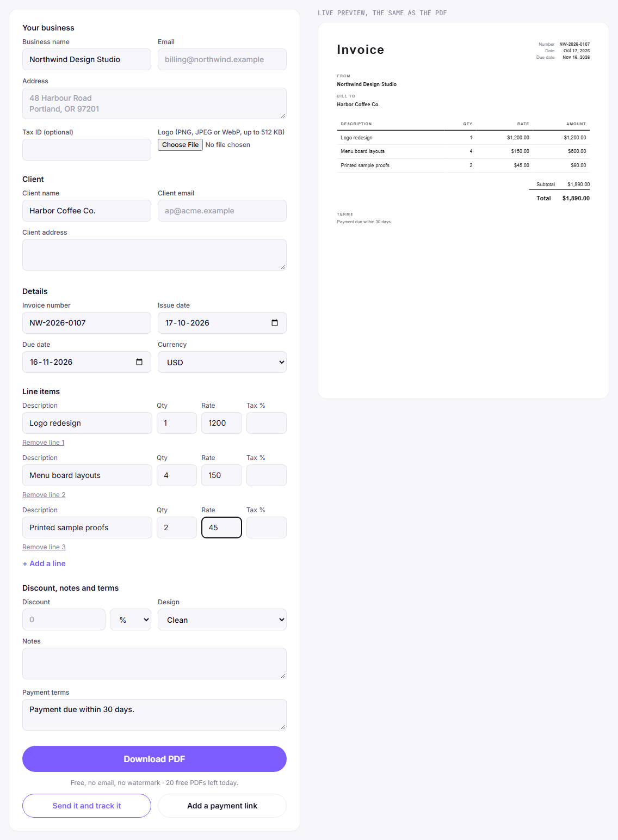The image size is (618, 840).
Task: Click the Menu board layouts description field
Action: coord(87,475)
